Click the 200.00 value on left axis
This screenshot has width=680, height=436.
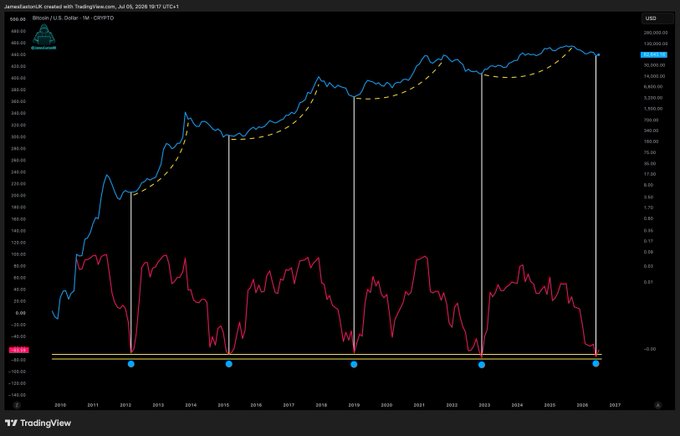(19, 196)
